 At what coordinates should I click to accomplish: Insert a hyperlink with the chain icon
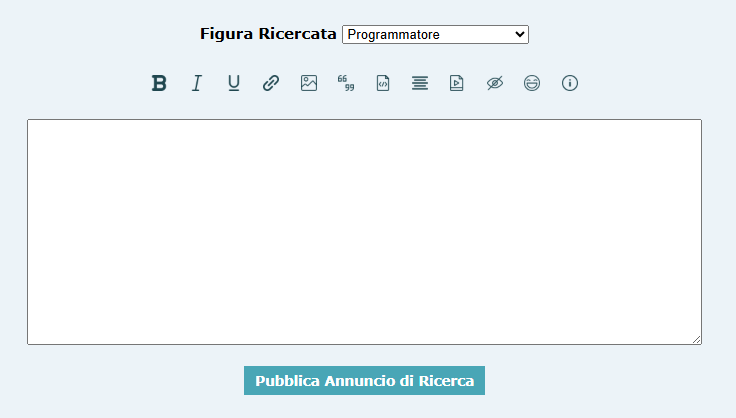tap(271, 83)
